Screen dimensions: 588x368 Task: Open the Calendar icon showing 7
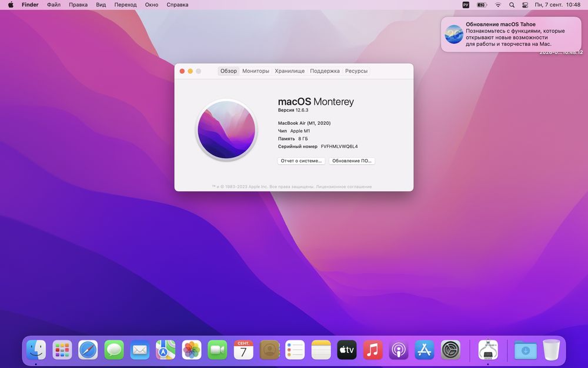(x=243, y=350)
